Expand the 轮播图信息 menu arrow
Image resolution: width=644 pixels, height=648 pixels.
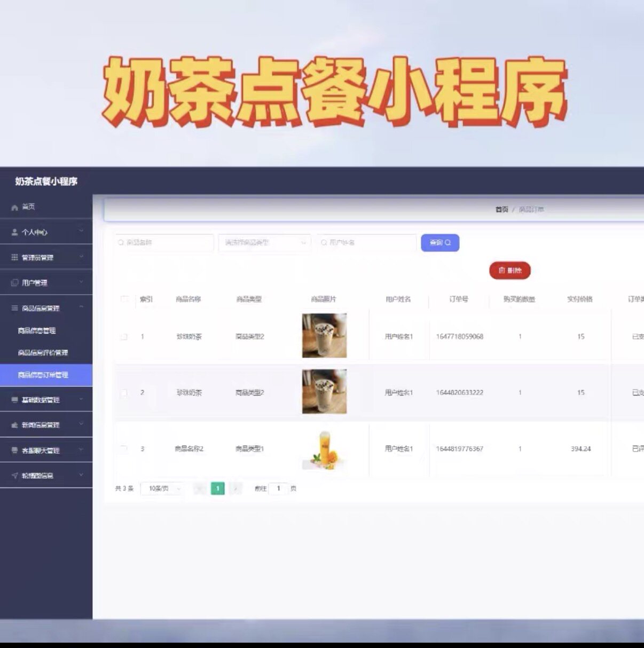(x=81, y=475)
